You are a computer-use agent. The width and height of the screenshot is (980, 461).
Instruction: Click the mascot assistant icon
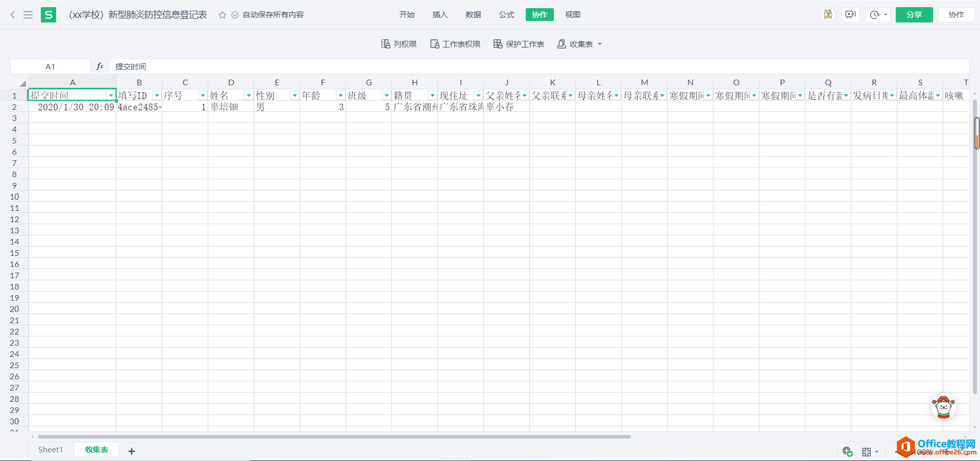943,407
